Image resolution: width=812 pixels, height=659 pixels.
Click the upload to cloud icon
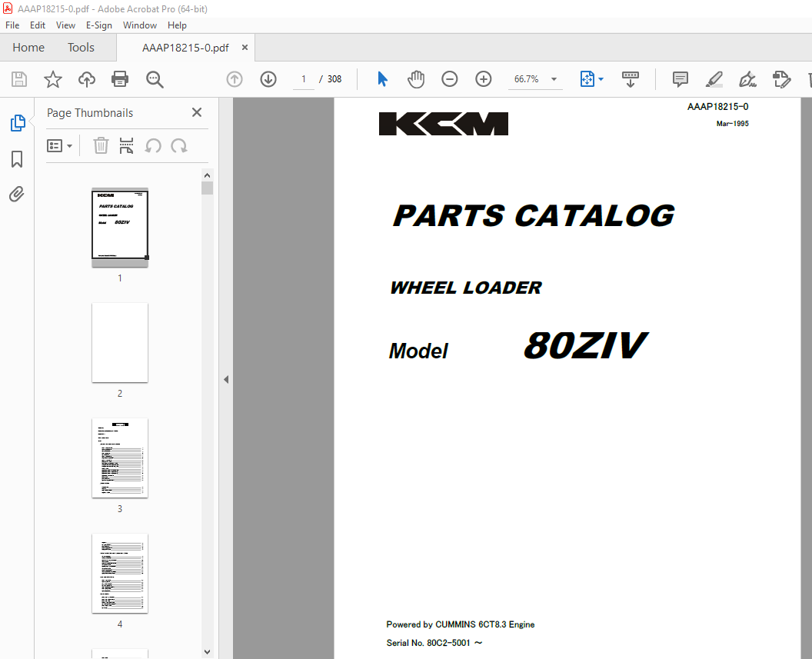click(87, 79)
